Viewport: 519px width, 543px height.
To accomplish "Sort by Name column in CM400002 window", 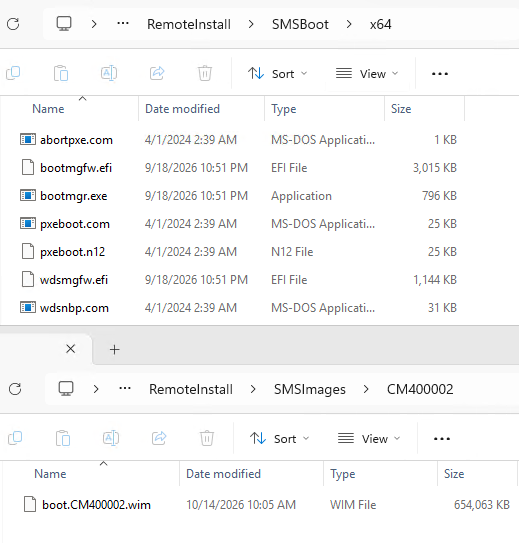I will 50,474.
